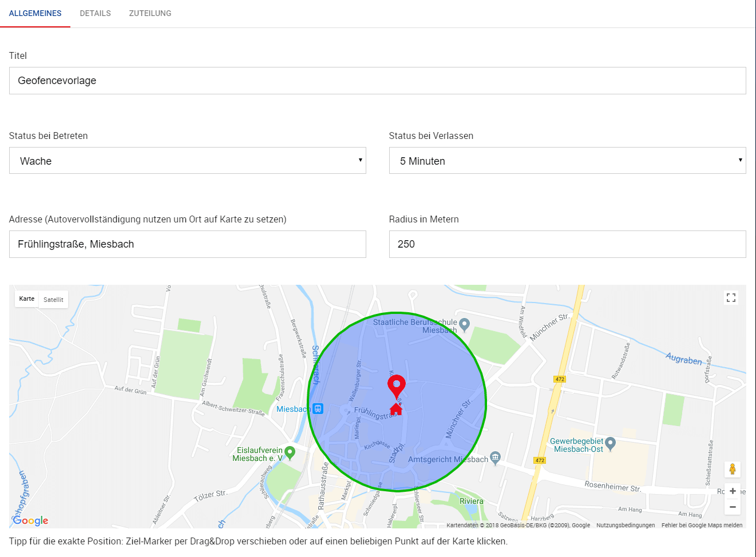
Task: Click the Radius in Metern field
Action: click(x=567, y=244)
